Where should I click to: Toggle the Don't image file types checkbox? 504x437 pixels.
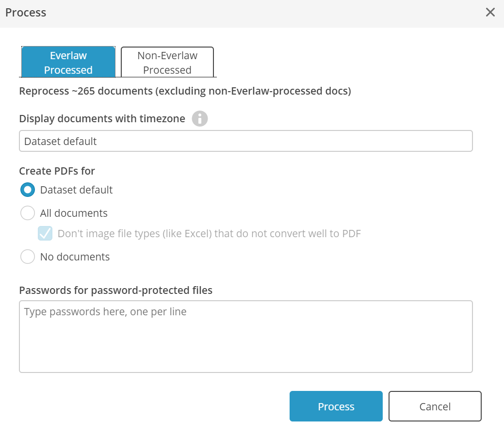coord(45,233)
